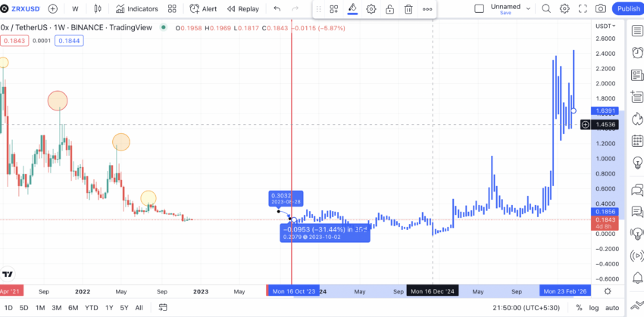Enter fullscreen mode
Image resolution: width=644 pixels, height=317 pixels.
583,8
